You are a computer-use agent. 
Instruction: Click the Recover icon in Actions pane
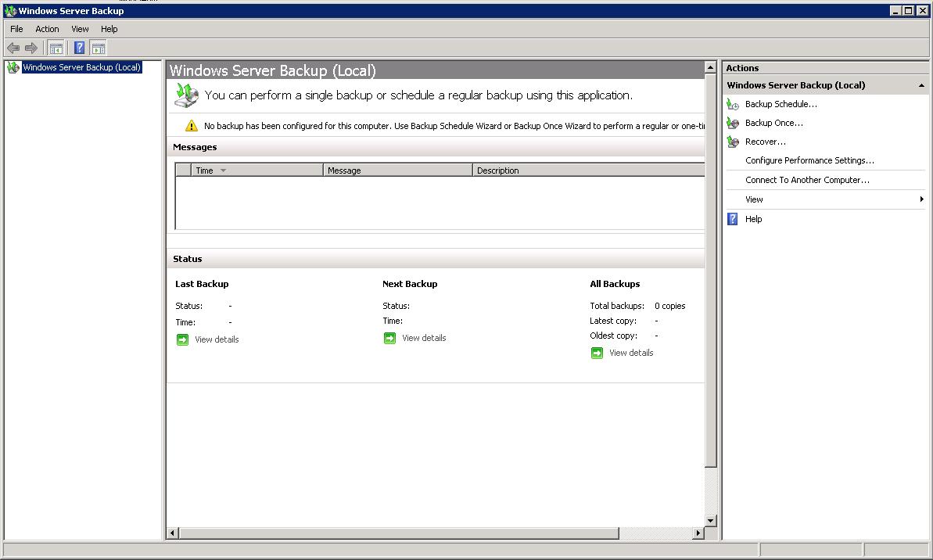[733, 142]
